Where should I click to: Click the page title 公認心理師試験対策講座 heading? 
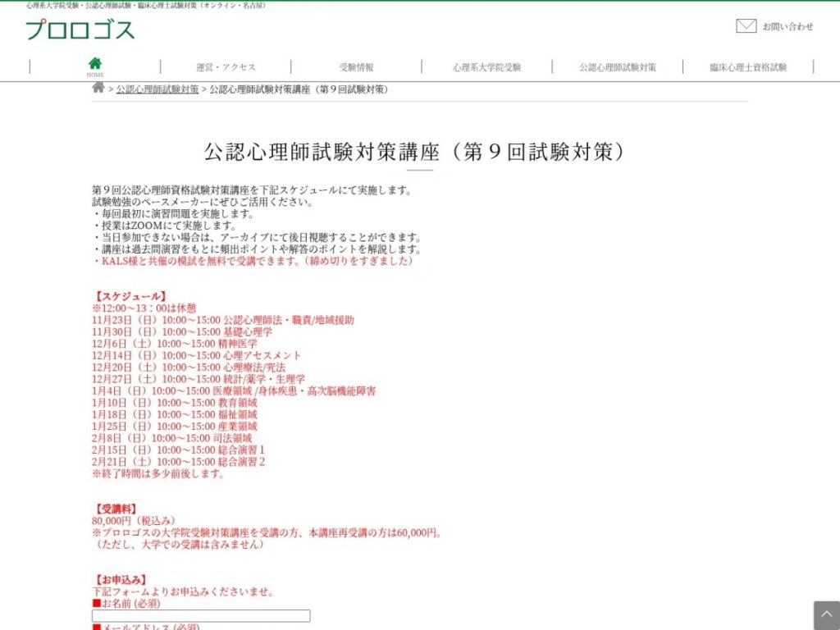(414, 152)
